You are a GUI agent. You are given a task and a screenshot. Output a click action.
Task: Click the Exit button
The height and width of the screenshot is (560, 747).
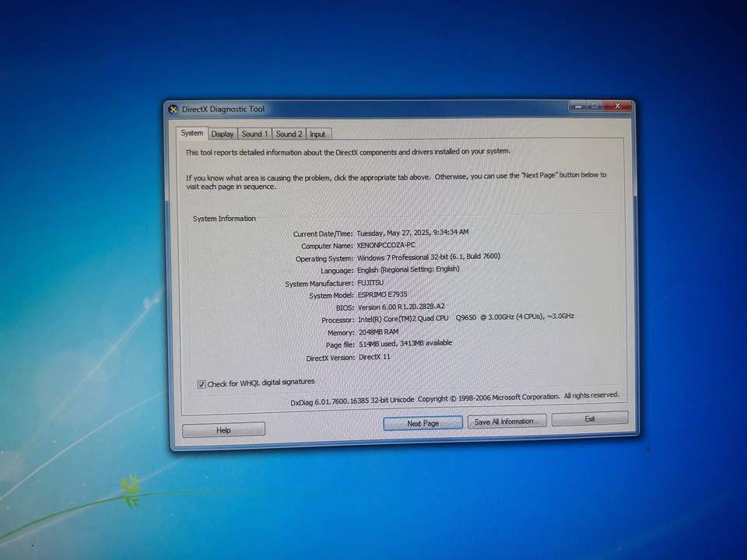point(590,419)
